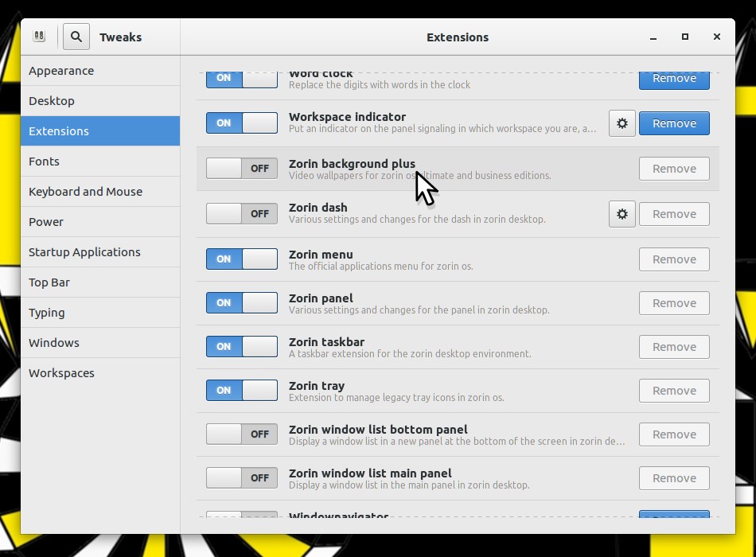The height and width of the screenshot is (557, 756).
Task: Open the Tweaks application menu icon
Action: point(39,37)
